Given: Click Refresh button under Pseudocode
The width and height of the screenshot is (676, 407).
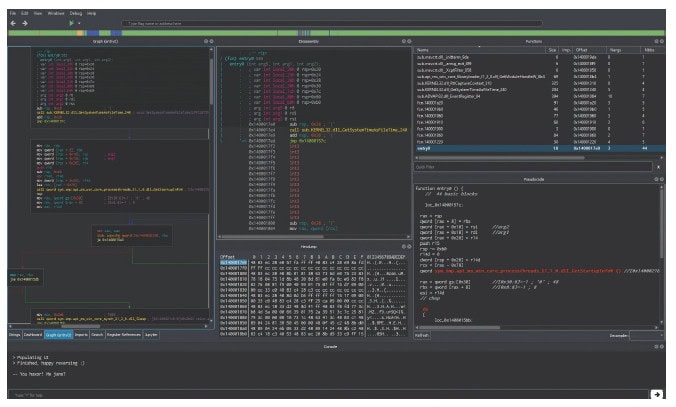Looking at the screenshot, I should 422,336.
